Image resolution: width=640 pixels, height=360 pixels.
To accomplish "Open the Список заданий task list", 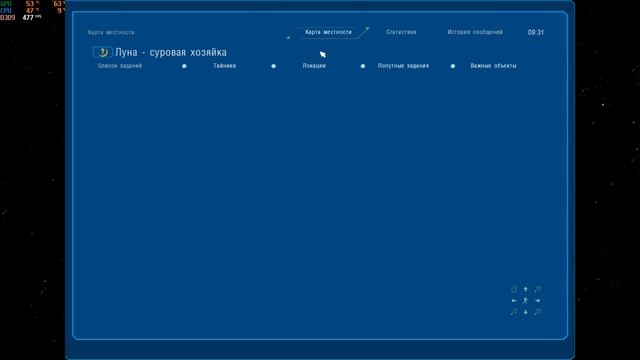I will tap(120, 66).
